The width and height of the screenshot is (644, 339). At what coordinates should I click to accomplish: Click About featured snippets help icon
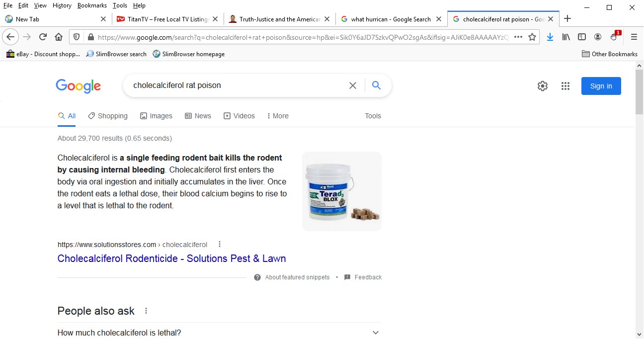[x=257, y=277]
